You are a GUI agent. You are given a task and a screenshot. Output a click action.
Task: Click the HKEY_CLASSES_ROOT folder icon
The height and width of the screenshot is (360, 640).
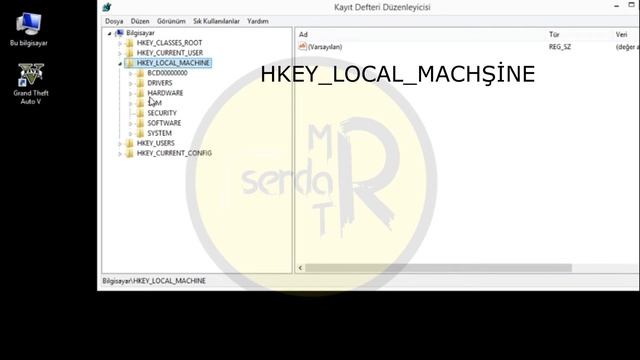point(130,43)
